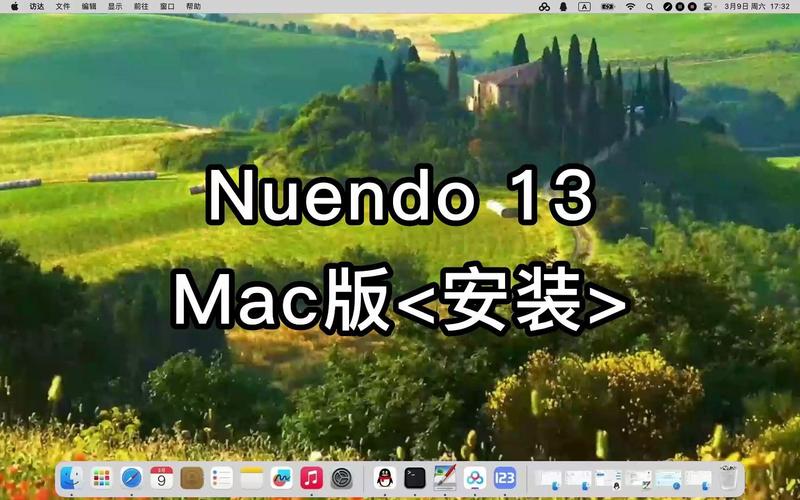Open the brown Contacts app icon

(x=192, y=478)
